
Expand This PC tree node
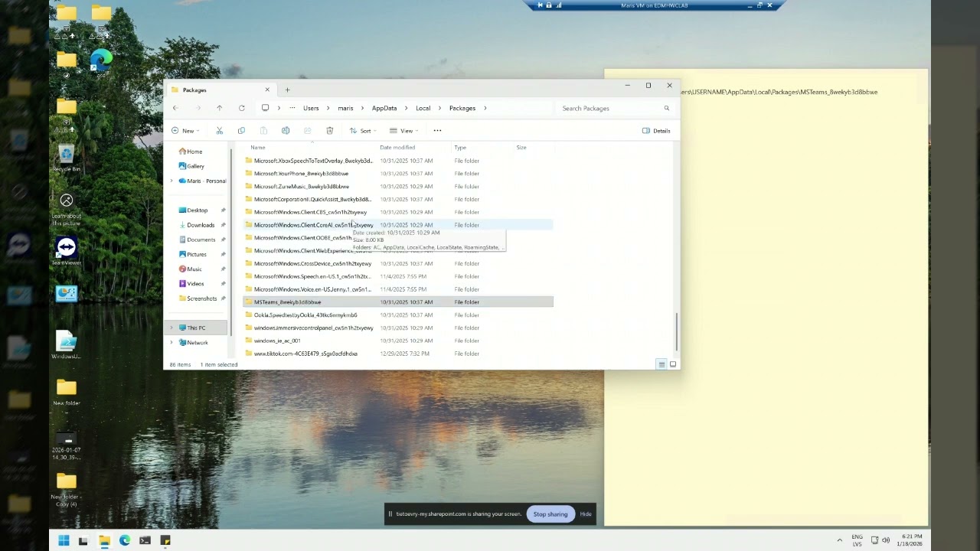pos(171,328)
